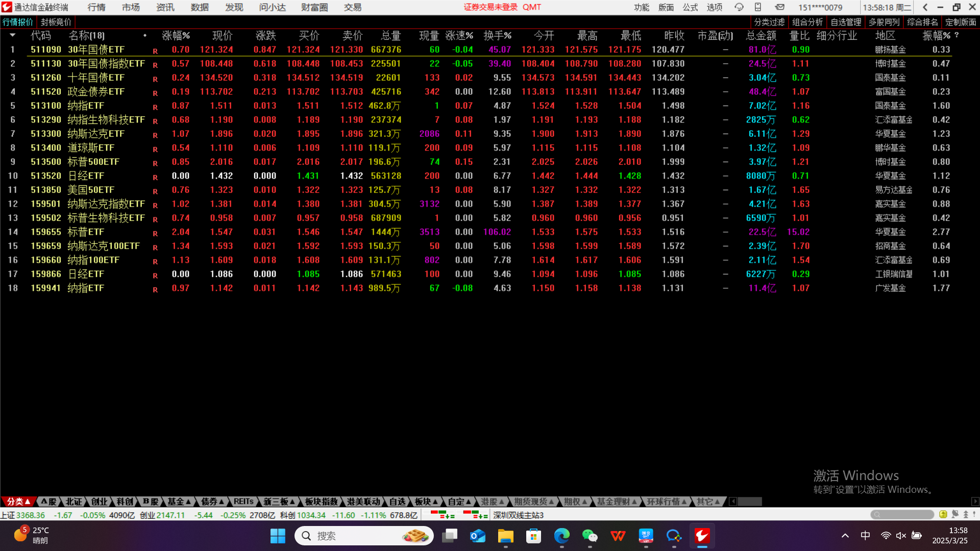
Task: Switch the input method 中 indicator
Action: [x=865, y=536]
